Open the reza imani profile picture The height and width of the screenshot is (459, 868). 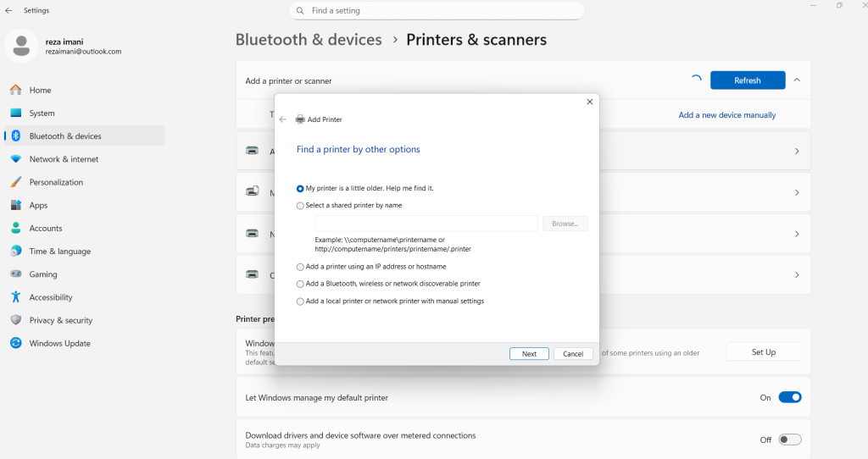pos(21,46)
